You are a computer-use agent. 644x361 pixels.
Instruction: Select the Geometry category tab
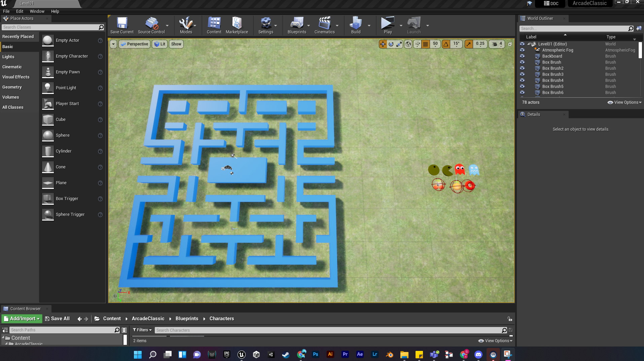(12, 87)
